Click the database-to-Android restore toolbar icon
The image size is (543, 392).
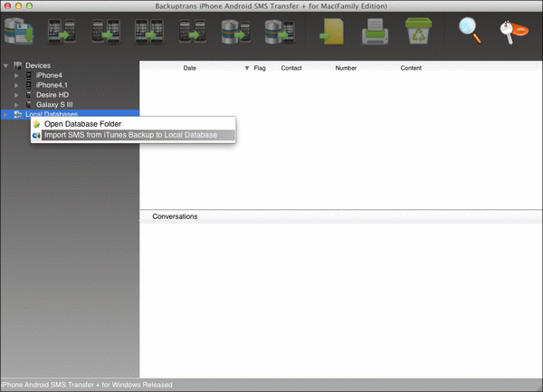click(236, 32)
